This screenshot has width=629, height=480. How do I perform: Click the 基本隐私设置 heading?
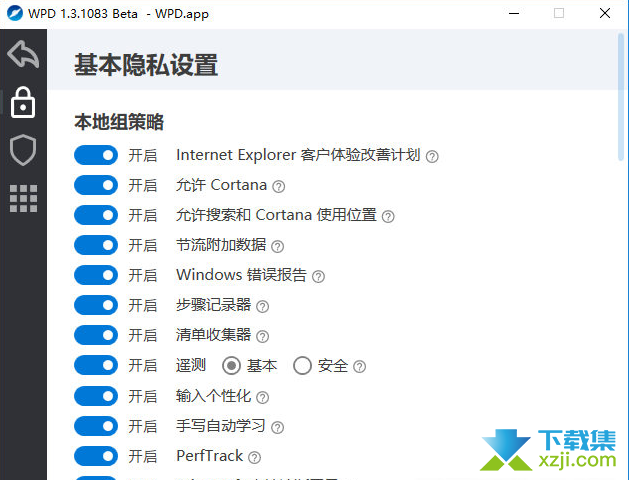[x=146, y=65]
